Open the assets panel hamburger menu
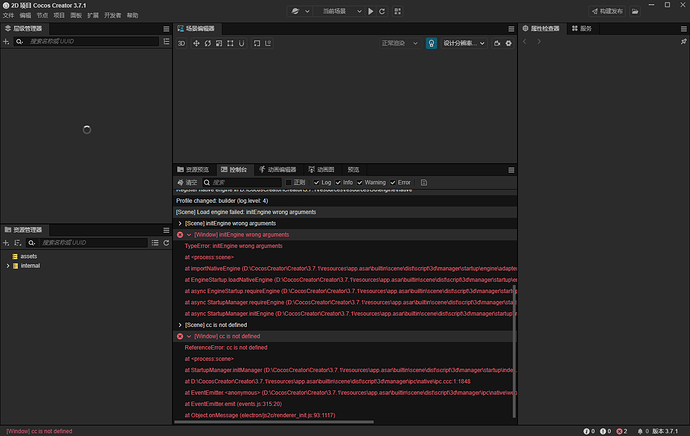 click(x=166, y=230)
